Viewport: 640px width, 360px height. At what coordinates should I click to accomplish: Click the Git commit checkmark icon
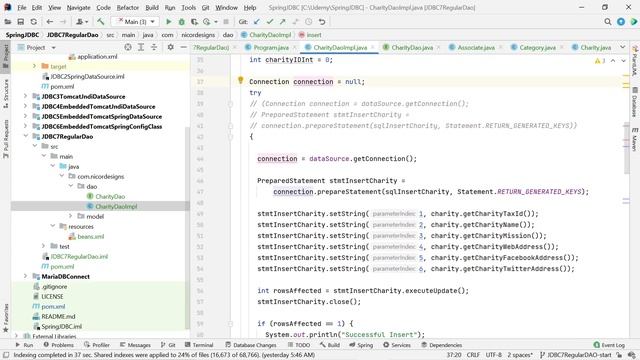[269, 22]
